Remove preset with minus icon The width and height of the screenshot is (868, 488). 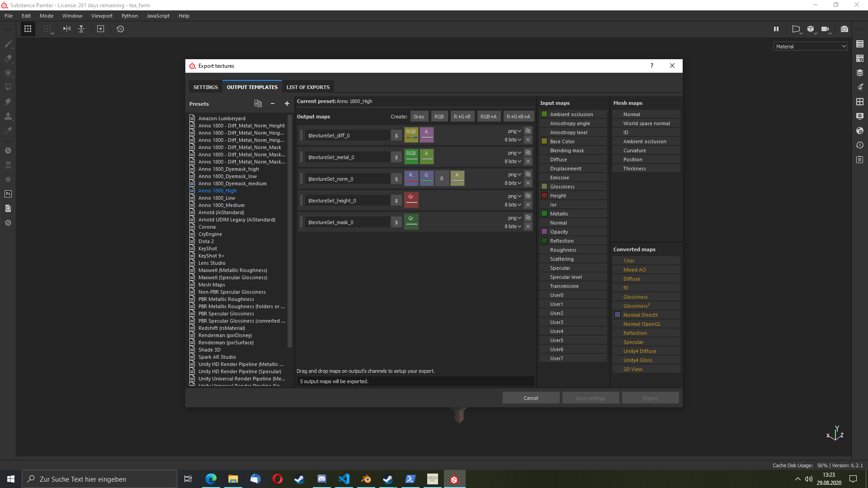point(273,103)
